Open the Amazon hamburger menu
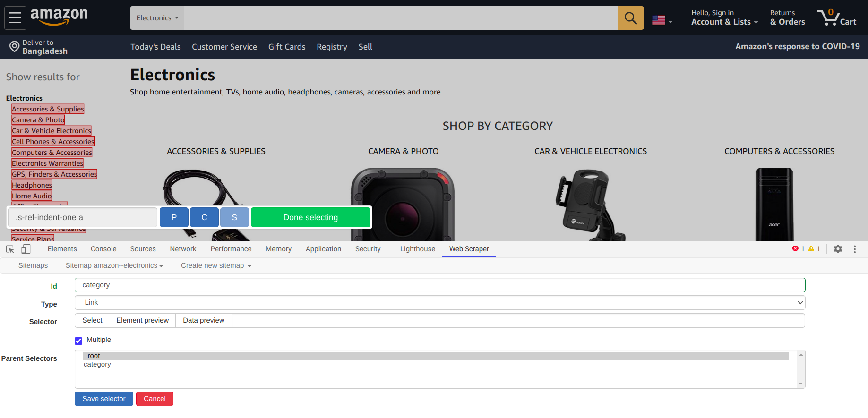 15,18
